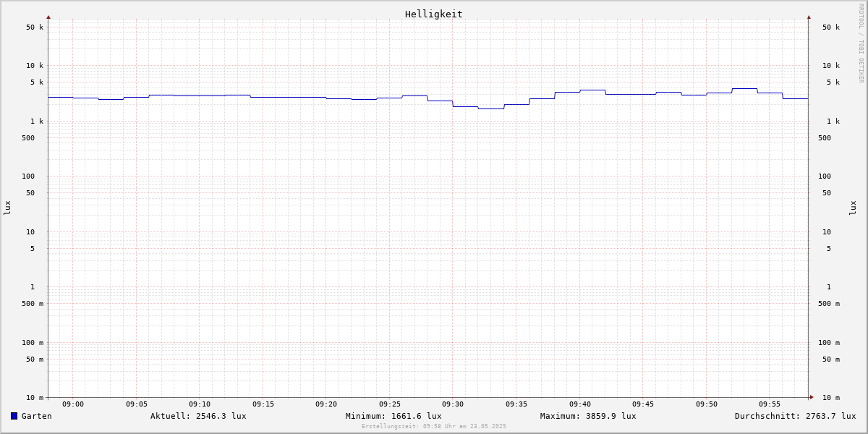Click the 500 m label on left axis

pyautogui.click(x=33, y=304)
